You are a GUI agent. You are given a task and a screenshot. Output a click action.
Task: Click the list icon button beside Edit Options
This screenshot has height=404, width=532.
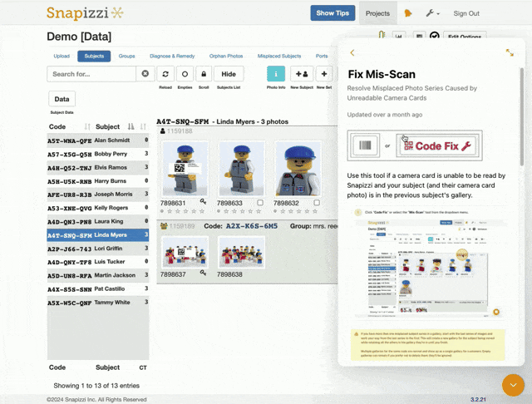coord(419,36)
